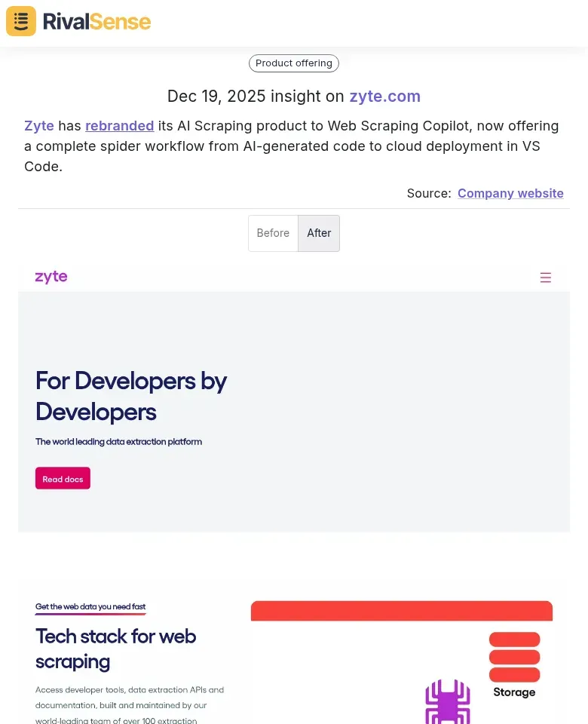Click the 'world leading data extraction platform' tagline
588x724 pixels.
(x=118, y=442)
